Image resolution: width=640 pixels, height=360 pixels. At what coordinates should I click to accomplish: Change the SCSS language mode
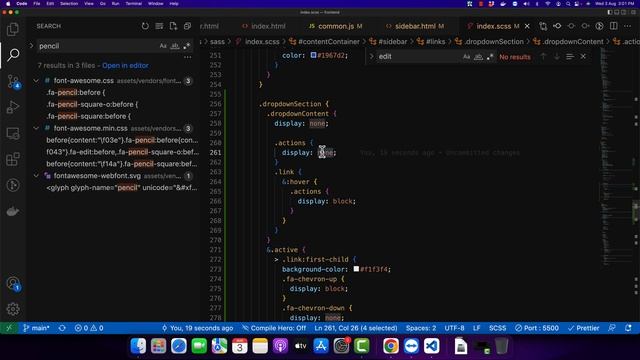point(498,328)
